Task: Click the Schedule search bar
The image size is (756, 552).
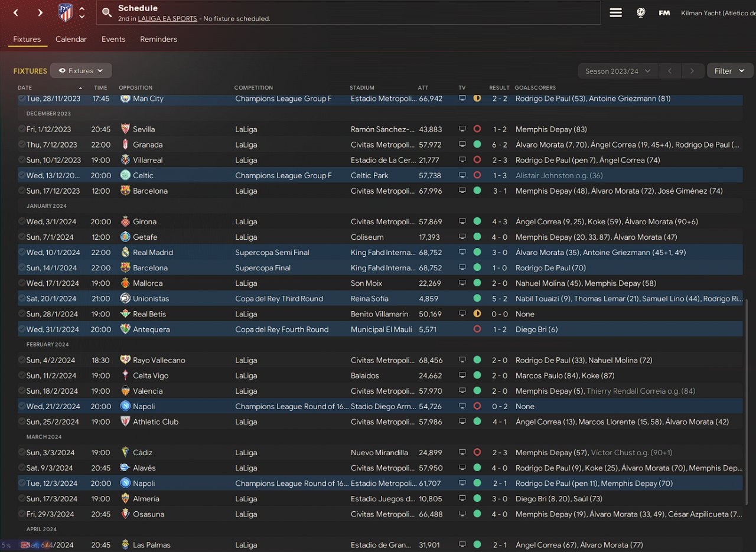Action: click(x=348, y=12)
